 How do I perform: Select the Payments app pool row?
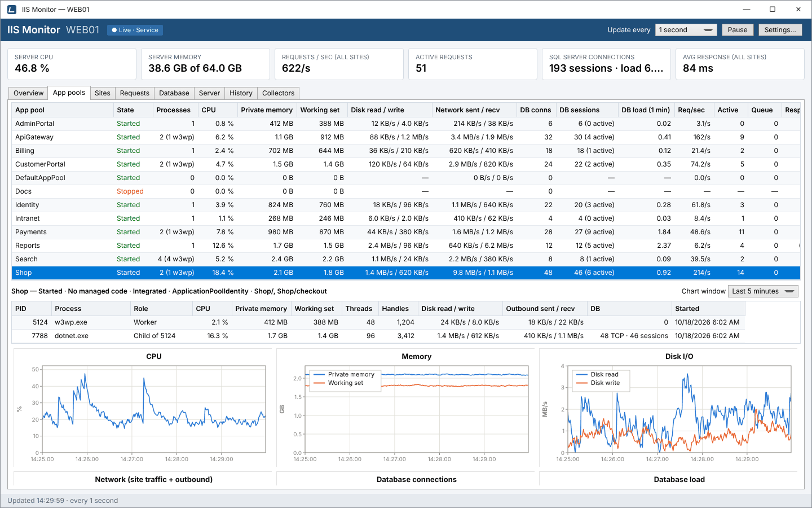point(406,232)
